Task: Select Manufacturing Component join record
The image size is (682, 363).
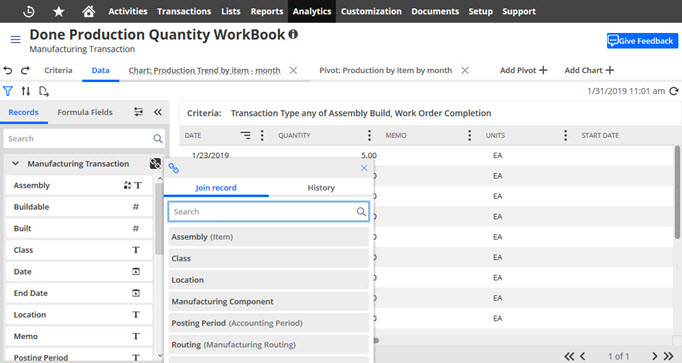Action: pos(268,301)
